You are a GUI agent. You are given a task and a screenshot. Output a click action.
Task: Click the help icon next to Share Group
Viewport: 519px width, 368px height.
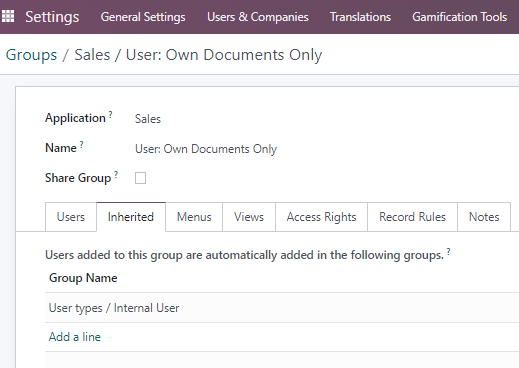click(x=116, y=174)
